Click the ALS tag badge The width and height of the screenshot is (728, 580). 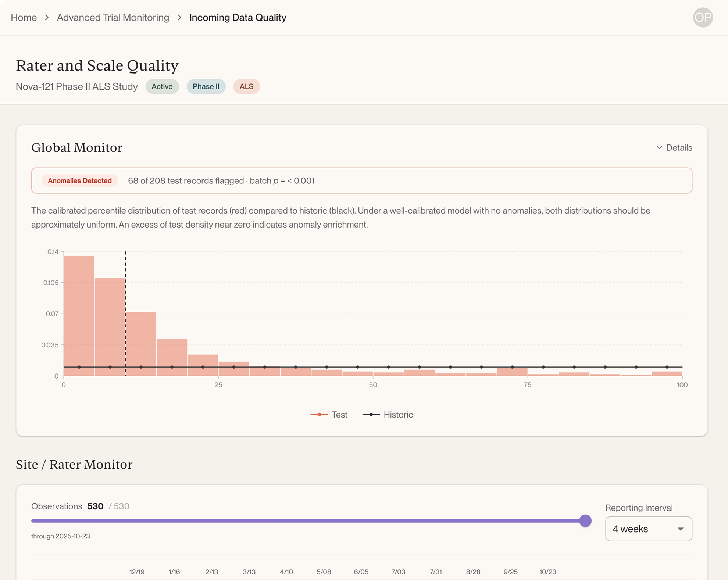[246, 86]
